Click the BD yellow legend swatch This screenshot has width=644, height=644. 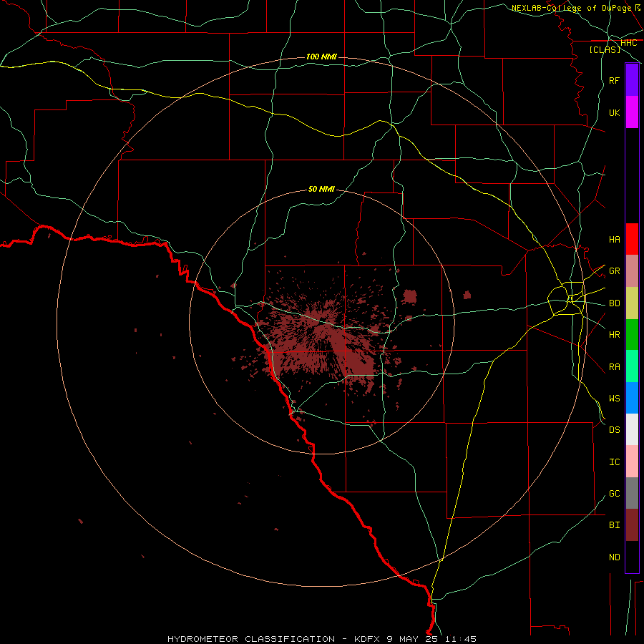pos(632,303)
